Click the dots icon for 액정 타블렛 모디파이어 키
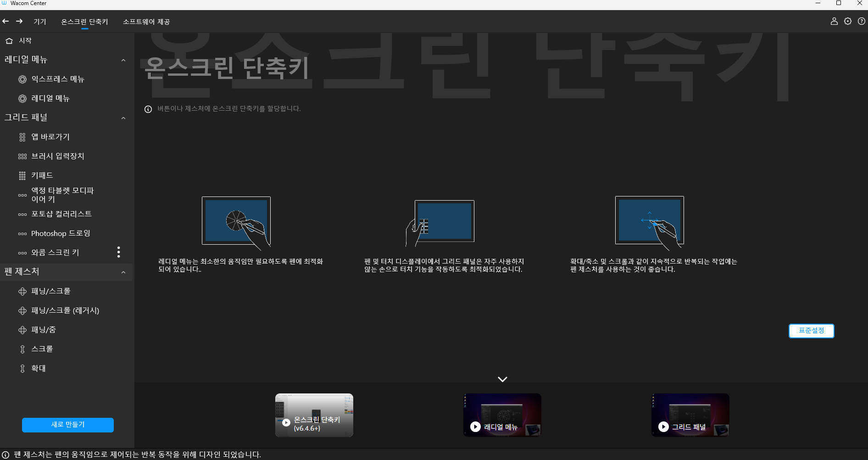Screen dimensions: 868x460 22,195
